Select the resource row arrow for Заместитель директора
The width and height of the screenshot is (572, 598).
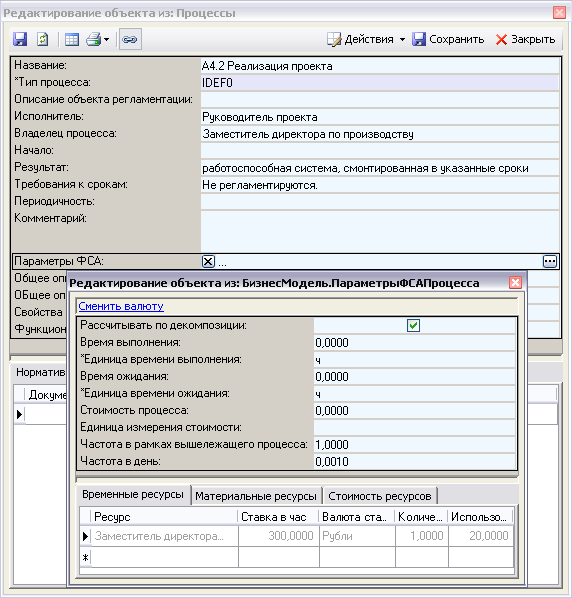point(85,536)
